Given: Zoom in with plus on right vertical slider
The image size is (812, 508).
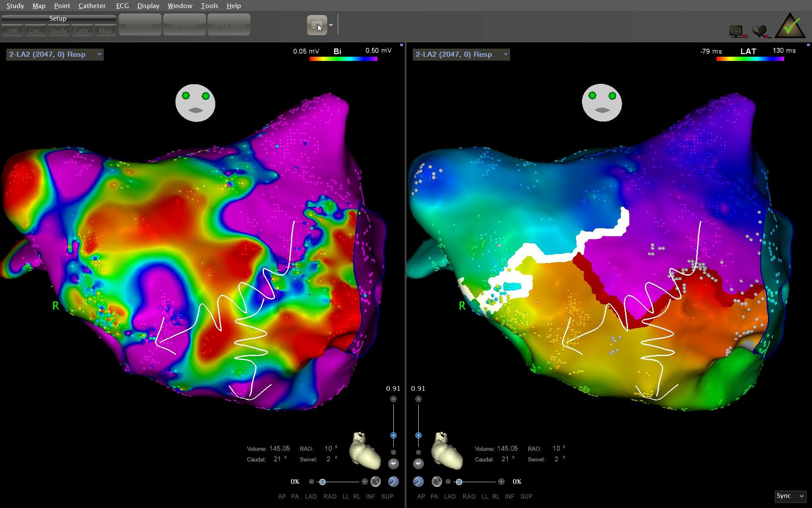Looking at the screenshot, I should [x=418, y=399].
